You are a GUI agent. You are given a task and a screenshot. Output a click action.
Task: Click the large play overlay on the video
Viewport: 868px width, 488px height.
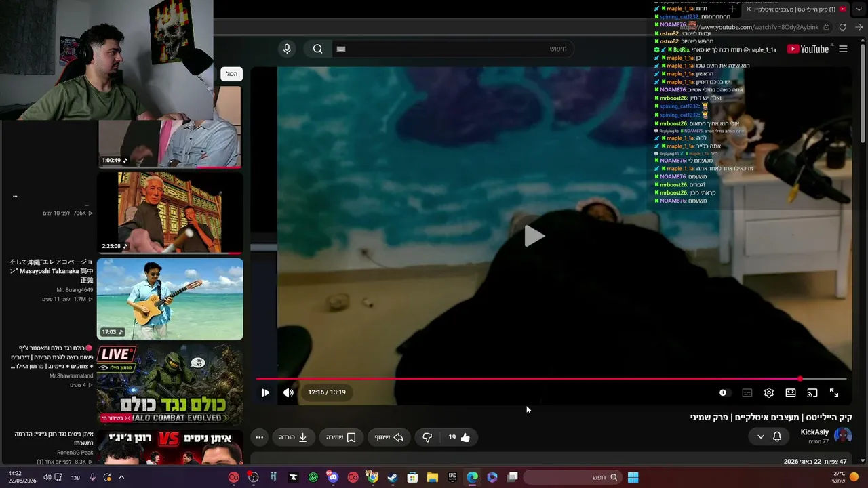534,236
